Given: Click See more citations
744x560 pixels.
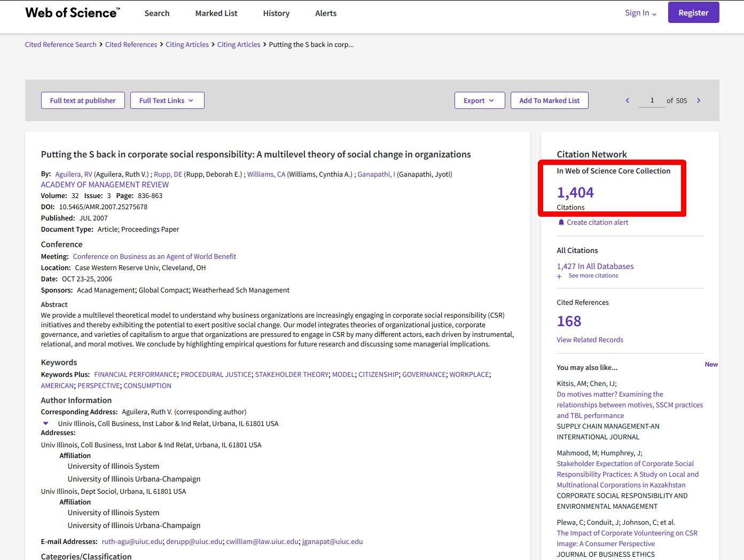Looking at the screenshot, I should click(593, 275).
